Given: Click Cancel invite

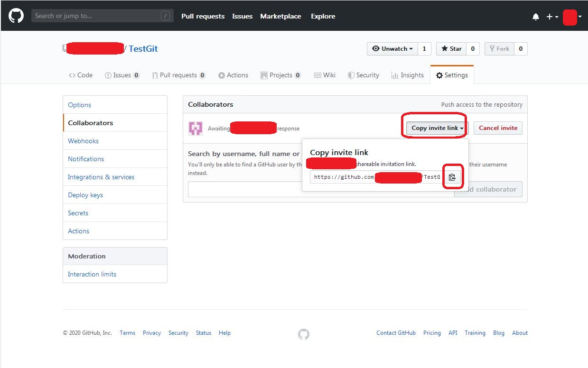Looking at the screenshot, I should 498,128.
